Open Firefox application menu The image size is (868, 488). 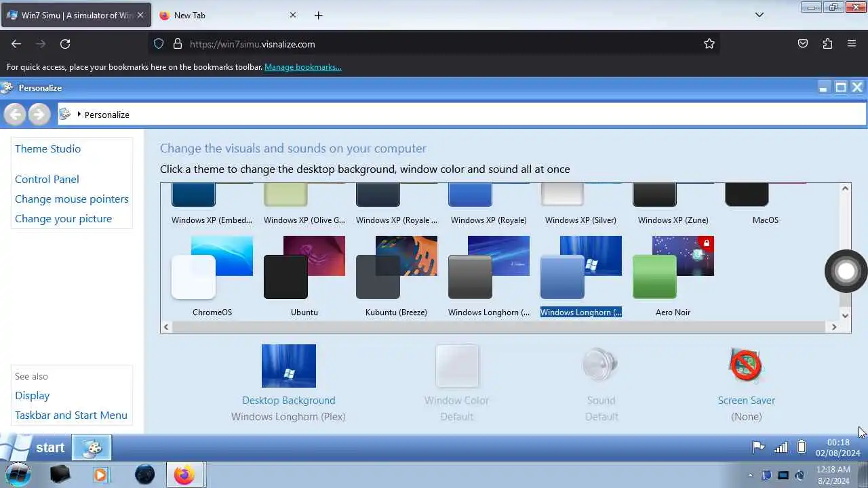(852, 44)
